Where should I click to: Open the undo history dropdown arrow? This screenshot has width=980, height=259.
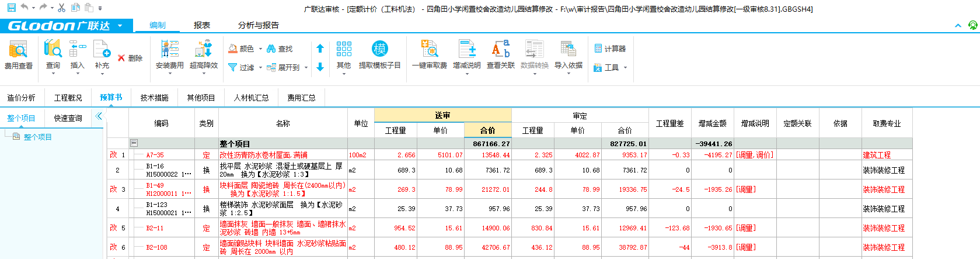33,8
